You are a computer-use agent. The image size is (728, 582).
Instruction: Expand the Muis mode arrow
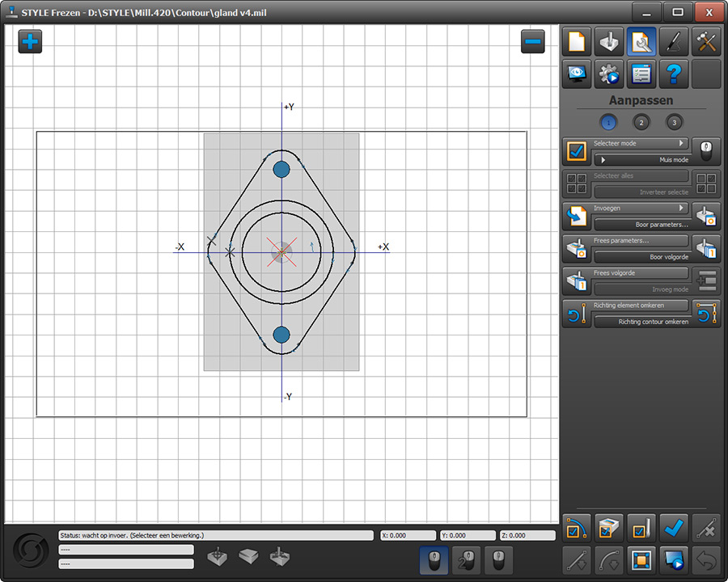point(603,160)
